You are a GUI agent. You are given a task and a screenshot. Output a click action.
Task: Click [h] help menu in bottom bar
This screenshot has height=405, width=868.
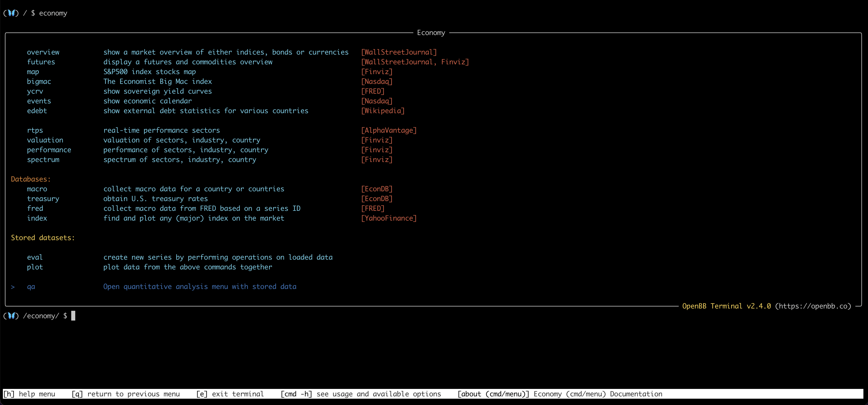29,394
